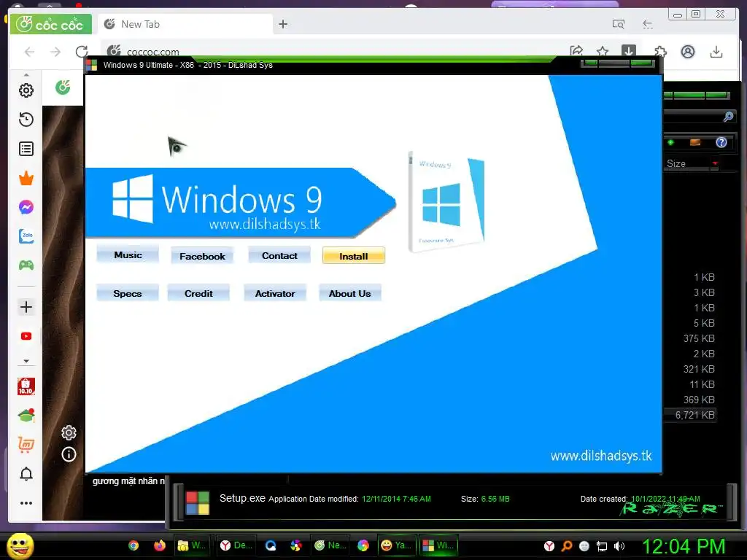Screen dimensions: 747x560
Task: Open the tab search icon
Action: 619,24
